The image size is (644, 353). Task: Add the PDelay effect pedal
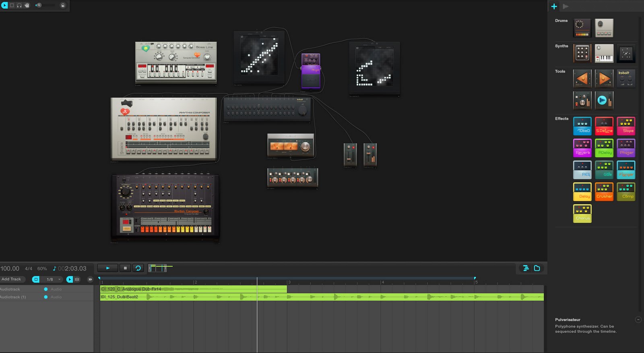point(604,148)
